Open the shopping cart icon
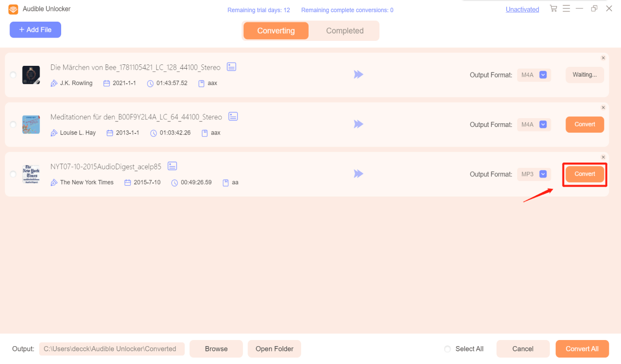The width and height of the screenshot is (621, 364). tap(553, 8)
